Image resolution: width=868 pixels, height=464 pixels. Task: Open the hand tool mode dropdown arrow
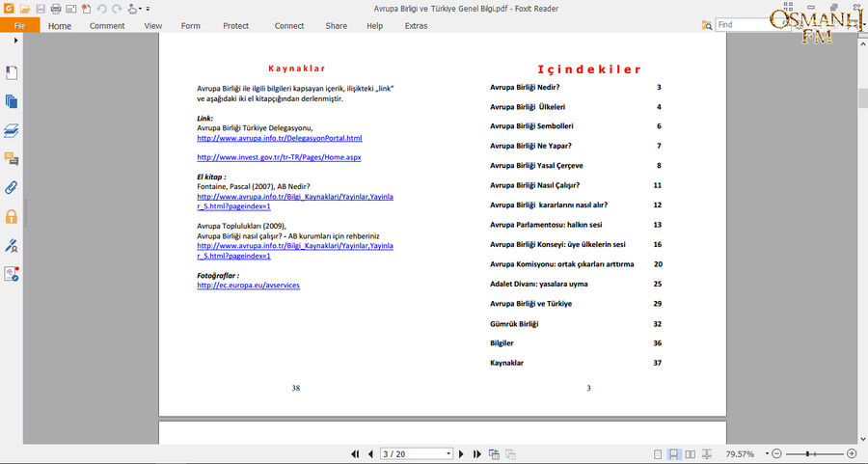(x=140, y=9)
